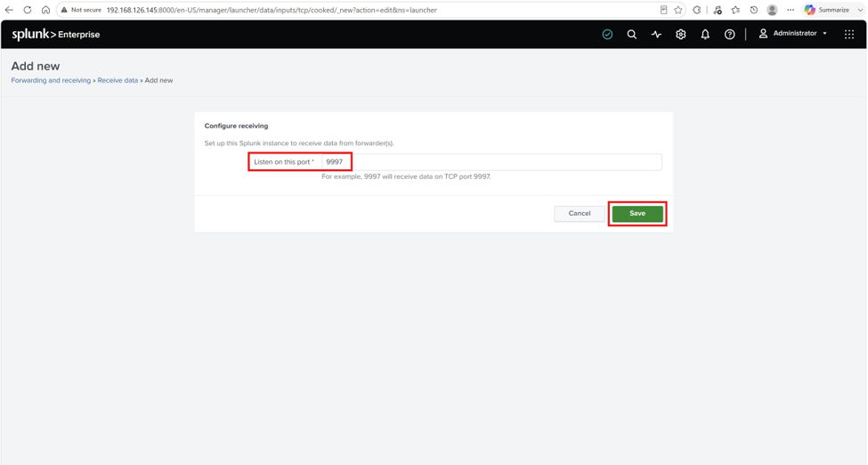Open the Splunk Settings gear
This screenshot has height=465, width=868.
point(680,35)
